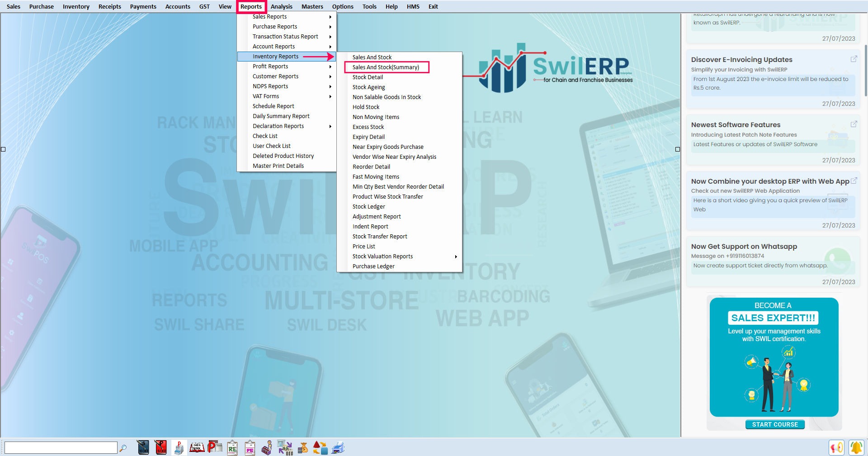This screenshot has height=456, width=868.
Task: Open the PE clipboard toolbar icon
Action: tap(250, 447)
